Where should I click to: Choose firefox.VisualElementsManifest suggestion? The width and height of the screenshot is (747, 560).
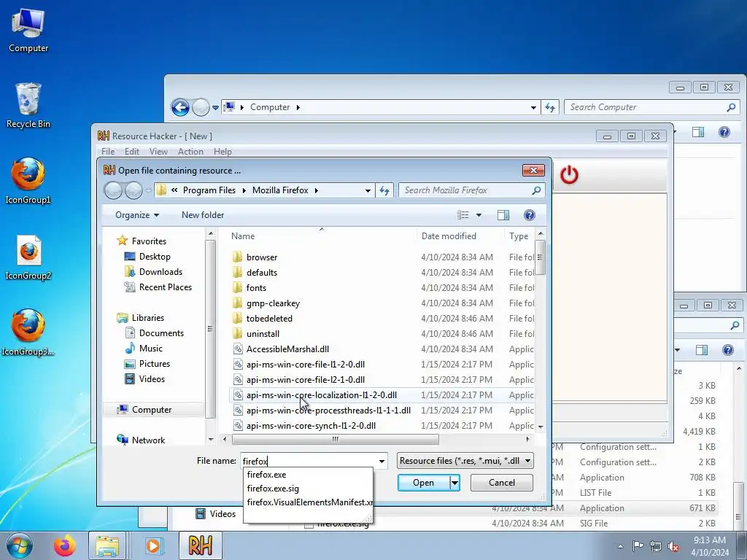coord(308,502)
